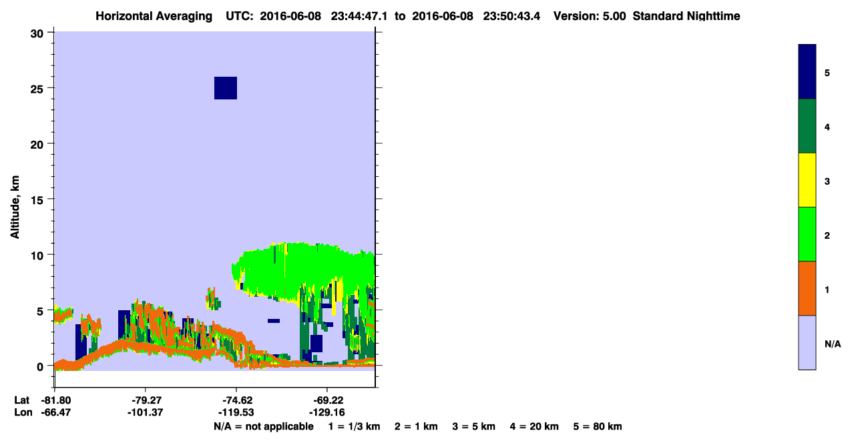Click the dark green level 4 colorbar segment
This screenshot has height=445, width=868.
point(807,126)
